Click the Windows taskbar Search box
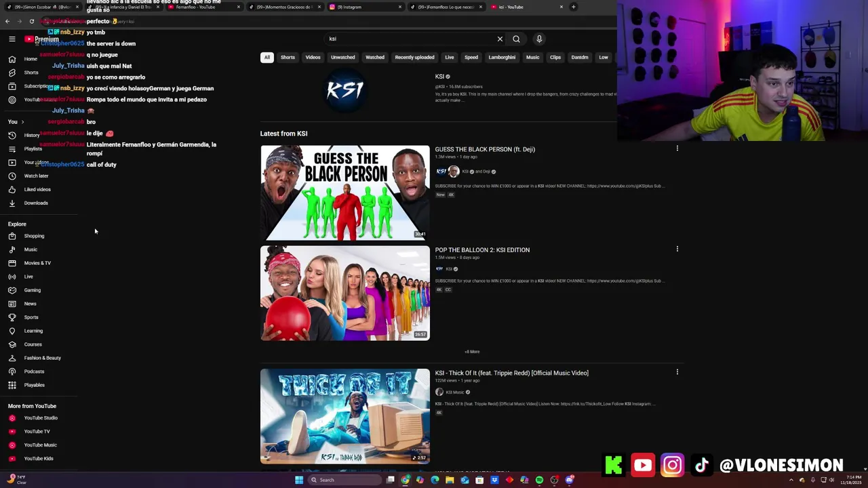 point(344,480)
